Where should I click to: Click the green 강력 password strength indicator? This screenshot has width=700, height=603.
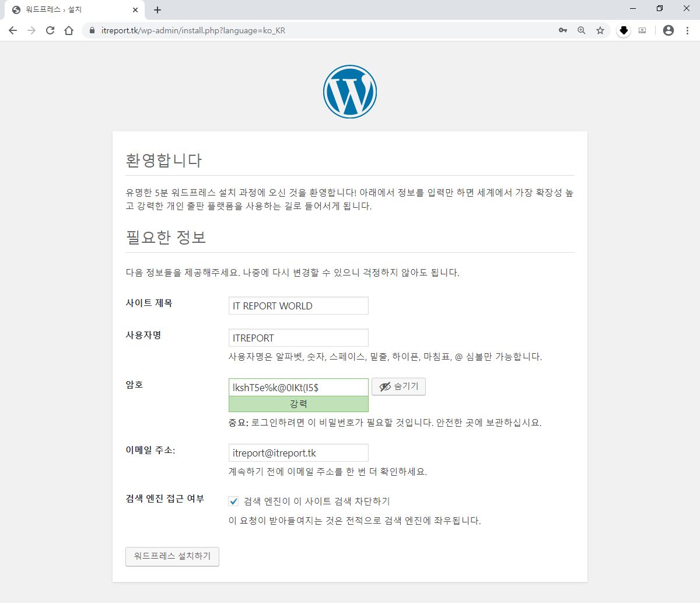pyautogui.click(x=299, y=404)
